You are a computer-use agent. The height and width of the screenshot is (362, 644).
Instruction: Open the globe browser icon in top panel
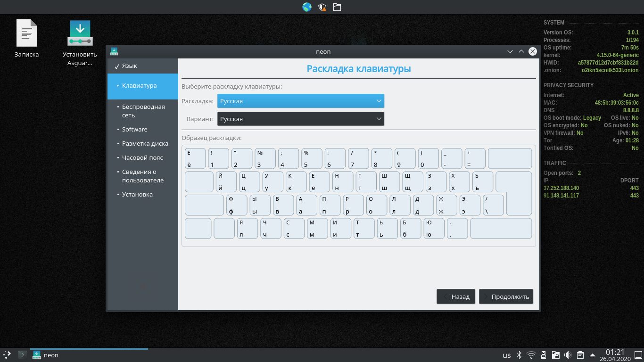[x=307, y=7]
